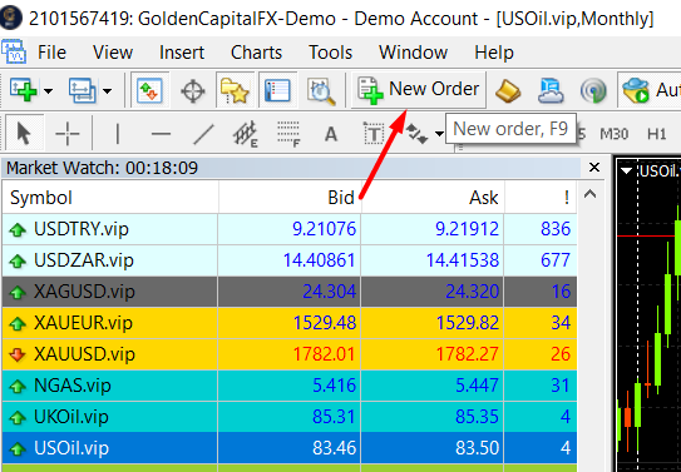Open the Strategy Tester magnifier icon
Screen dimensions: 681x472
(321, 91)
